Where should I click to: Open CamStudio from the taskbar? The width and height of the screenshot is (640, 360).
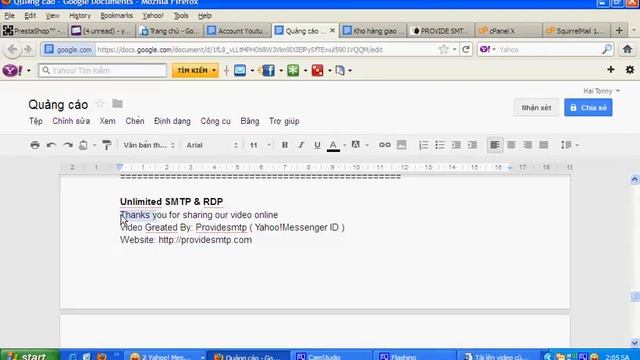331,356
